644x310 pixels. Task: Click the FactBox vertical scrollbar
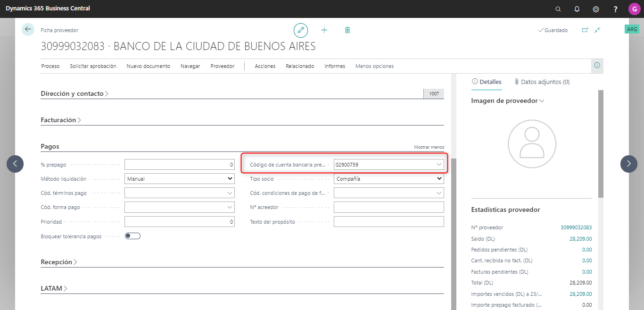click(601, 144)
